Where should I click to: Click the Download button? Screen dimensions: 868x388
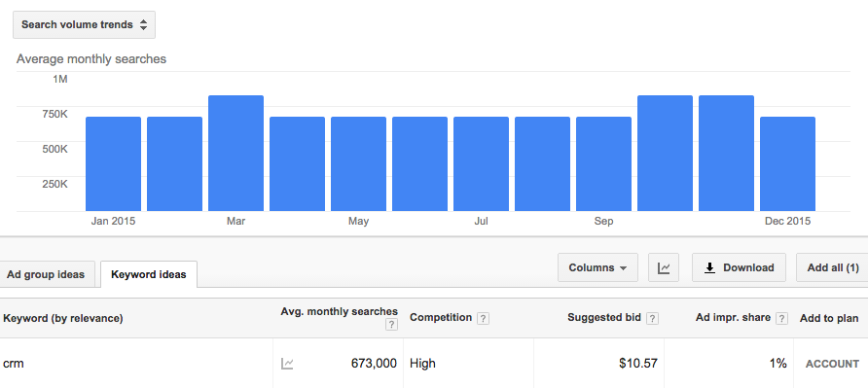pos(739,267)
